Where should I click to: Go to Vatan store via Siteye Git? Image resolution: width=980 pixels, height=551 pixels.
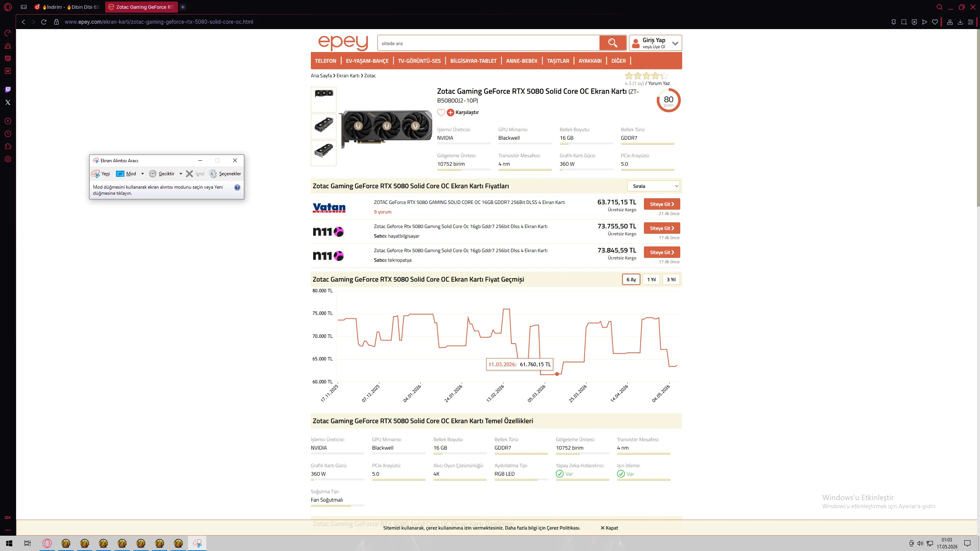[x=662, y=204]
